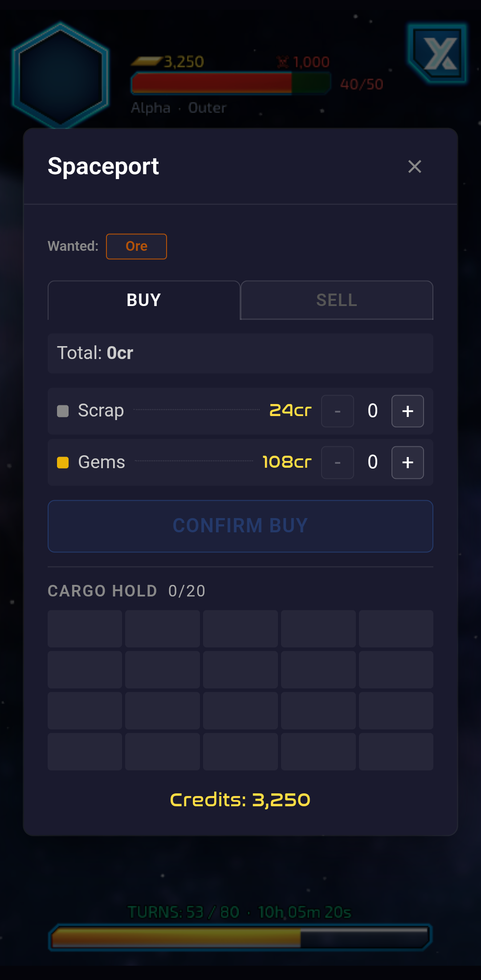Select the first empty cargo hold slot
481x980 pixels.
point(85,629)
